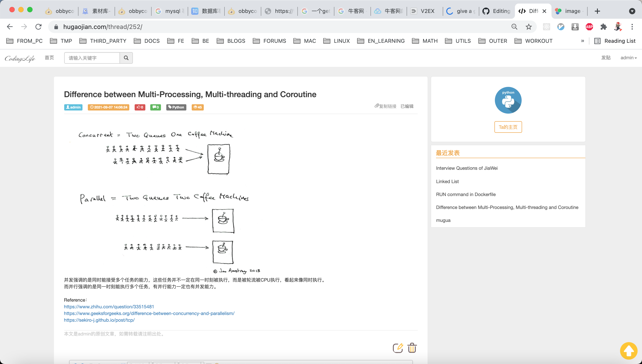Screen dimensions: 642x364
Task: Open Chrome's three-dot menu
Action: (632, 27)
